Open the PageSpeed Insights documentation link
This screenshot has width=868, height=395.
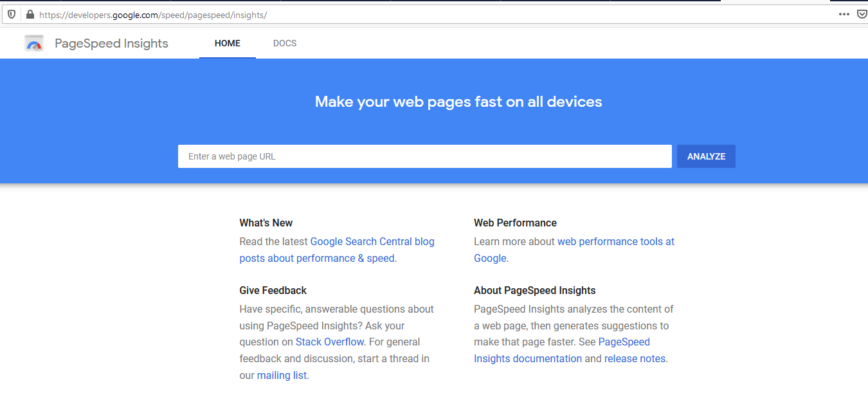562,351
